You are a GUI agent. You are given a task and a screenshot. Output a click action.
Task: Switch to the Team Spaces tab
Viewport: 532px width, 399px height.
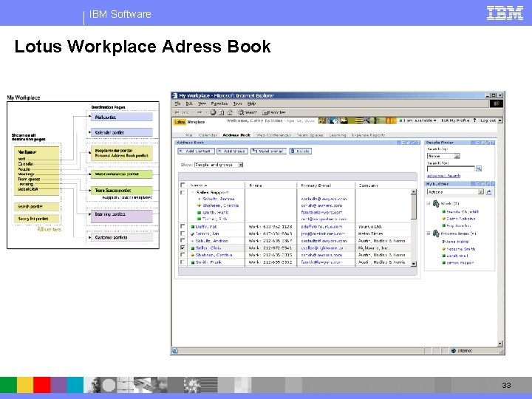310,135
